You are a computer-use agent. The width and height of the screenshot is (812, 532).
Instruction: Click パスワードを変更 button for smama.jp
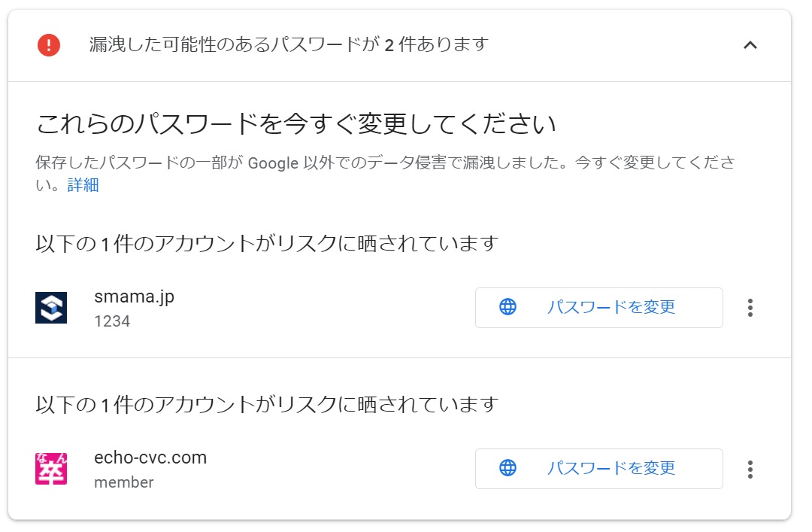pyautogui.click(x=598, y=308)
